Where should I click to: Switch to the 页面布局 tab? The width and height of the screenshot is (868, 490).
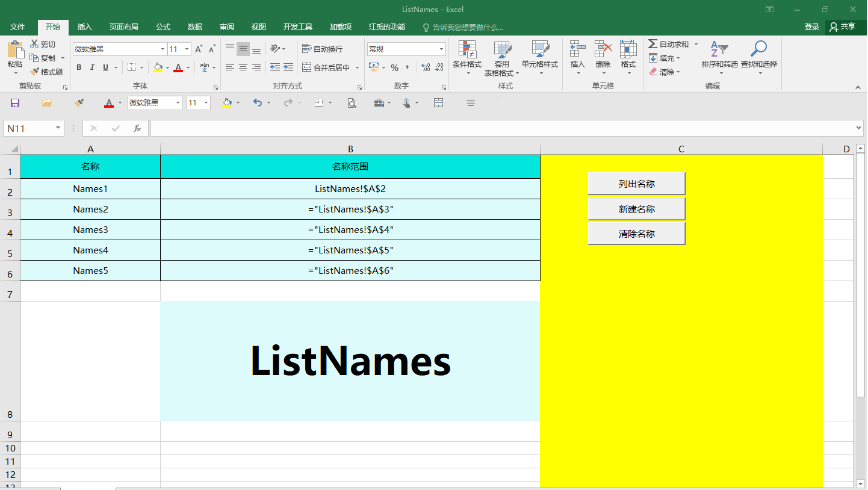click(124, 27)
